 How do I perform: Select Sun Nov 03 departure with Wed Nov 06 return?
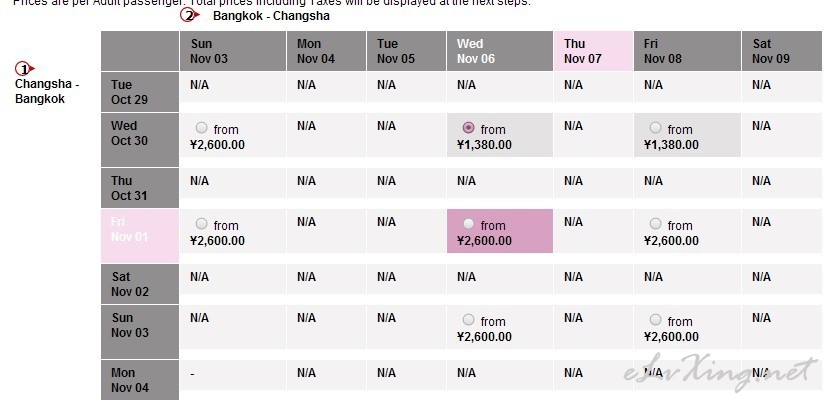click(x=468, y=320)
